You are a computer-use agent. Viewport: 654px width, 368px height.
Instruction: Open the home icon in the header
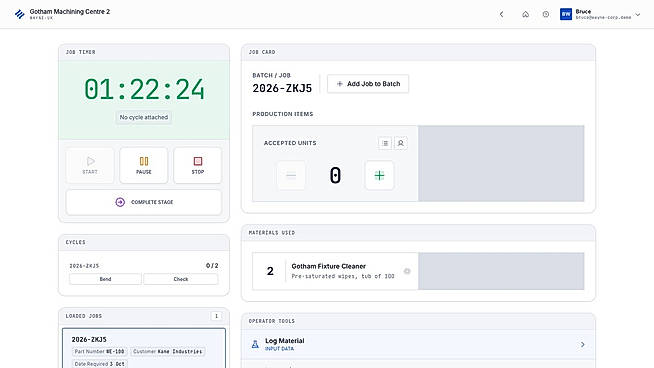tap(526, 14)
